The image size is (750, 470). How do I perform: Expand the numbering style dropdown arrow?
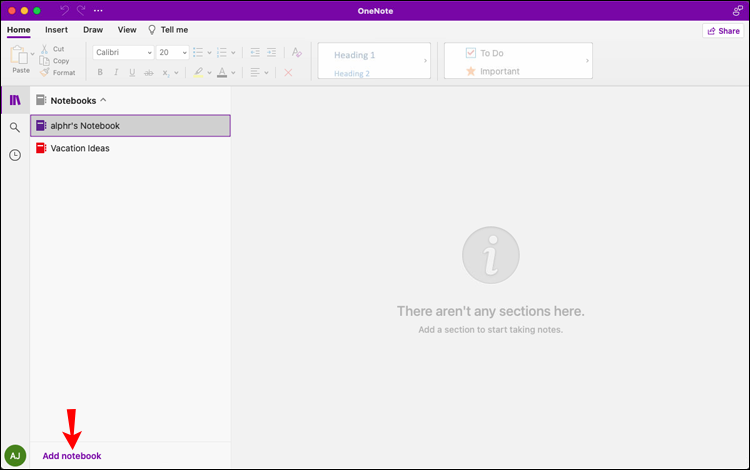pyautogui.click(x=233, y=53)
